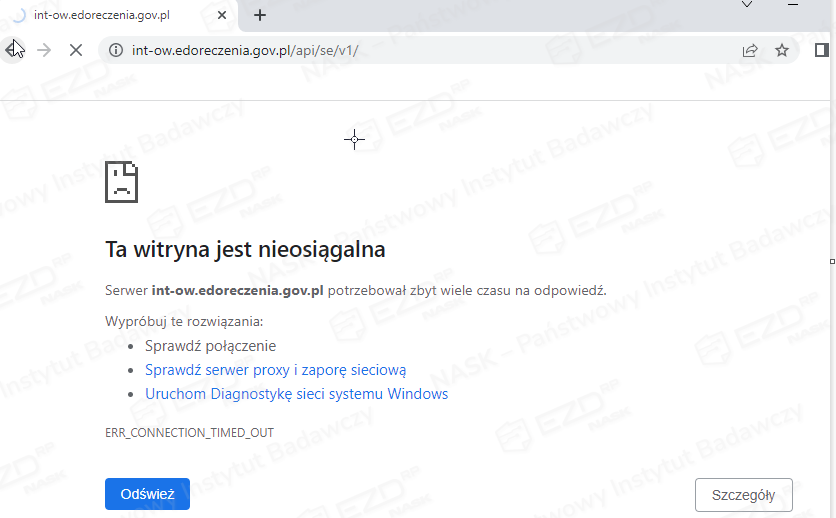Image resolution: width=836 pixels, height=518 pixels.
Task: Share this page via share icon
Action: pyautogui.click(x=750, y=50)
